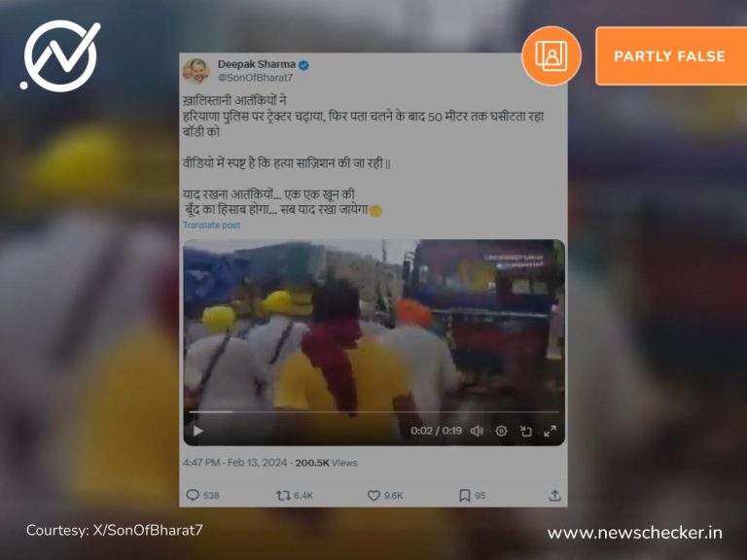The width and height of the screenshot is (747, 560).
Task: Retweet the post with 6.4K reposts
Action: pyautogui.click(x=283, y=496)
